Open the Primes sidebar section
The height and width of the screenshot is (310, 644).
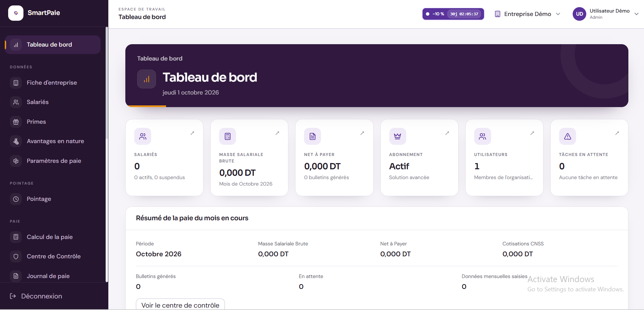tap(53, 122)
